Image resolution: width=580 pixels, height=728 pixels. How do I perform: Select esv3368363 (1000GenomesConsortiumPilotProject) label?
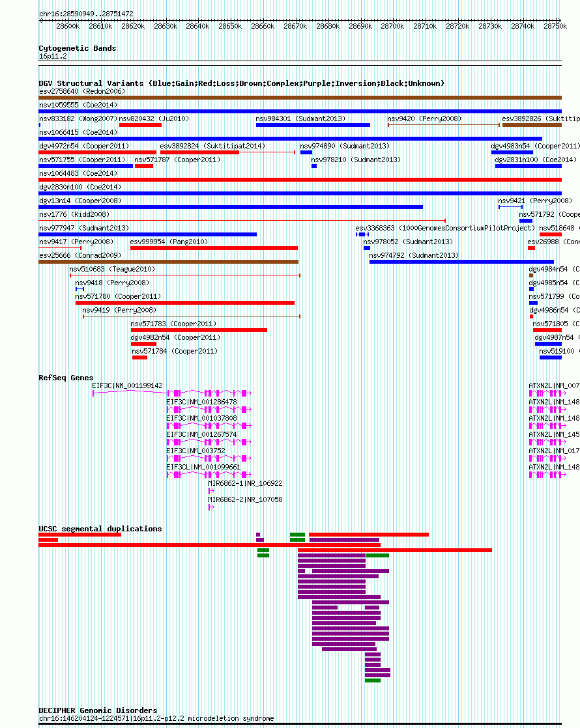tap(445, 228)
